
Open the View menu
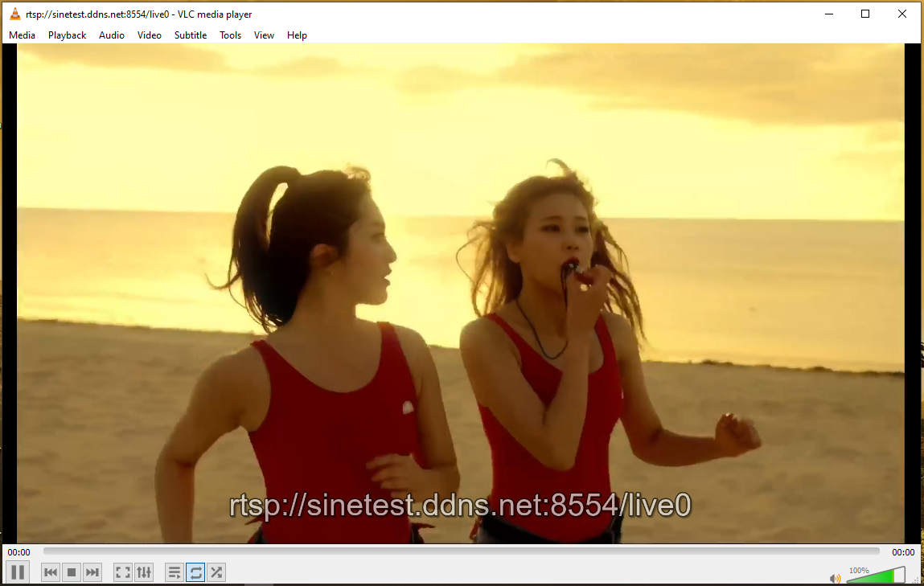(x=264, y=35)
